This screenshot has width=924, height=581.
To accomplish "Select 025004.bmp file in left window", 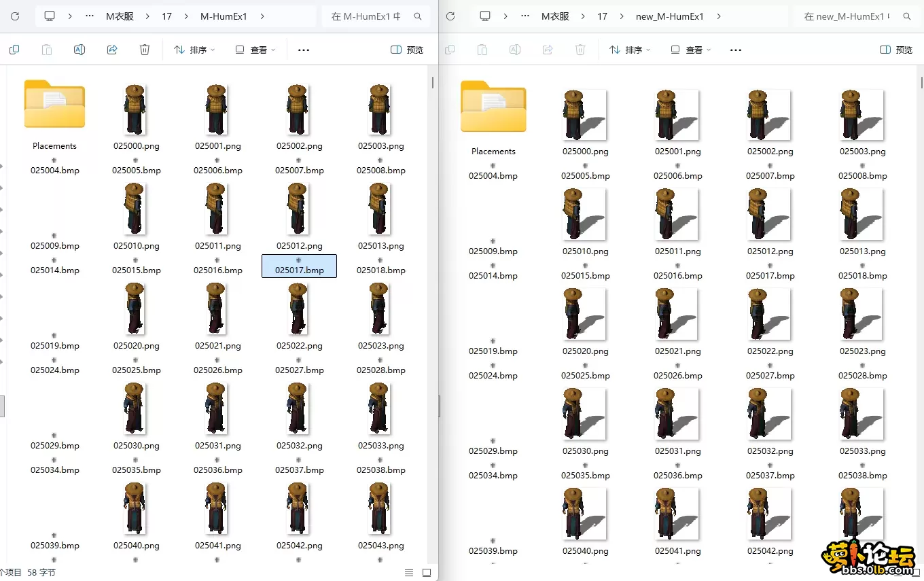I will [55, 166].
